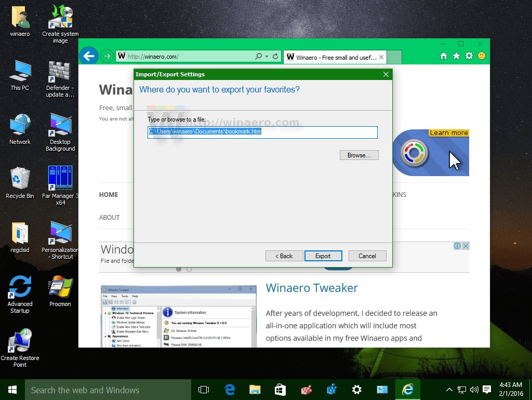The image size is (532, 400).
Task: Click the Browse... button
Action: [x=359, y=155]
